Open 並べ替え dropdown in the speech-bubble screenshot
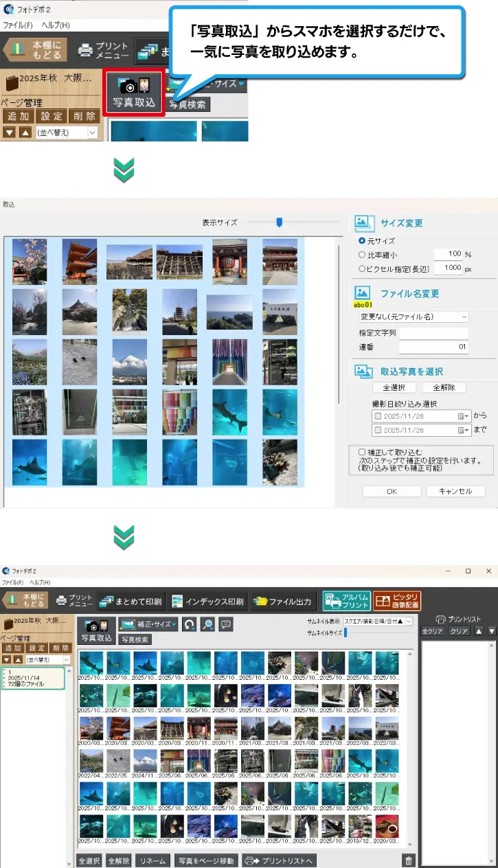The image size is (498, 868). pyautogui.click(x=67, y=133)
